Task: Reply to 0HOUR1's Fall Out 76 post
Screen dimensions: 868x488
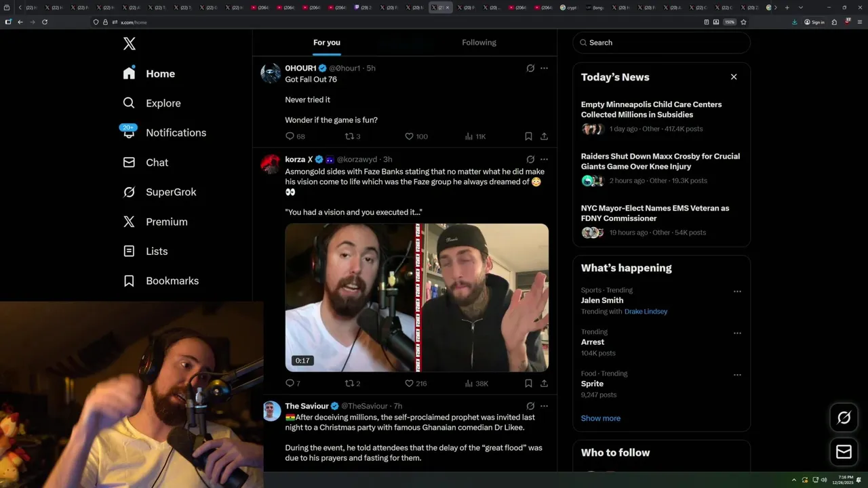Action: pos(295,136)
